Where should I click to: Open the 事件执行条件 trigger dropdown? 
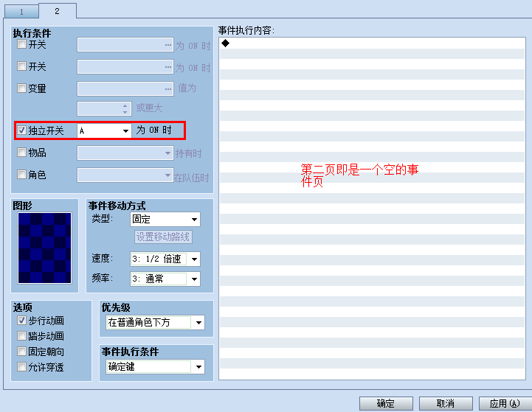155,367
